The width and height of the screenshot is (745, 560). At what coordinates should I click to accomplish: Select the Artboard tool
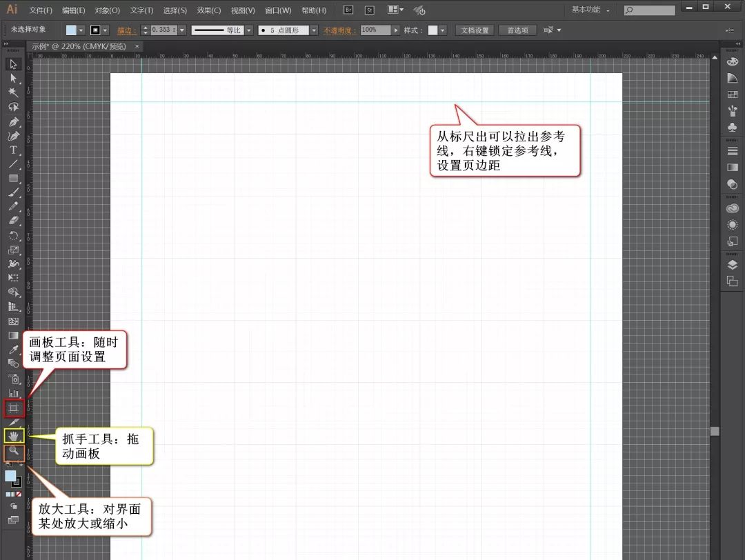(x=13, y=408)
